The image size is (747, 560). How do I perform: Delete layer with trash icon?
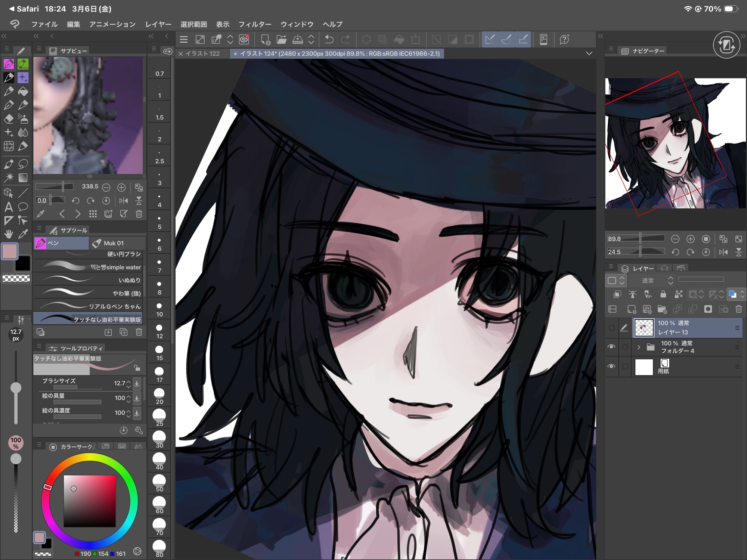[x=738, y=309]
